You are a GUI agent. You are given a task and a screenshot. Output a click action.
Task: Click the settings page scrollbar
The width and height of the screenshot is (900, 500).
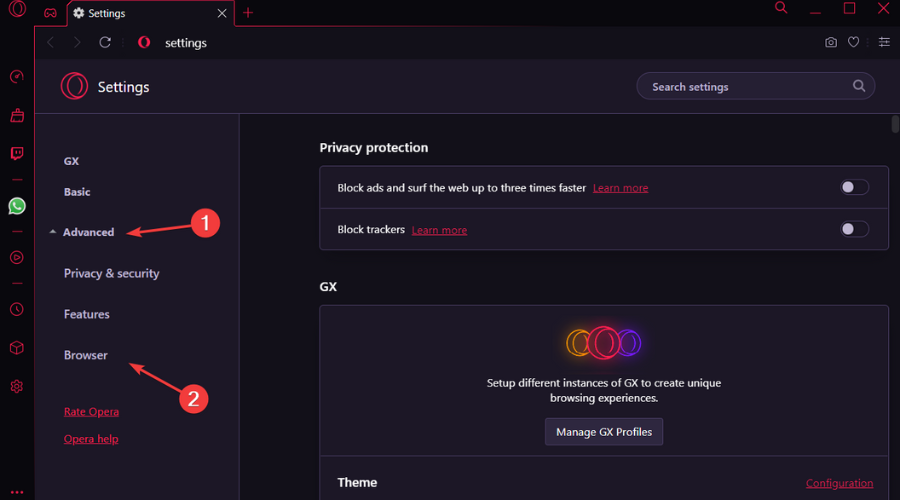coord(895,124)
